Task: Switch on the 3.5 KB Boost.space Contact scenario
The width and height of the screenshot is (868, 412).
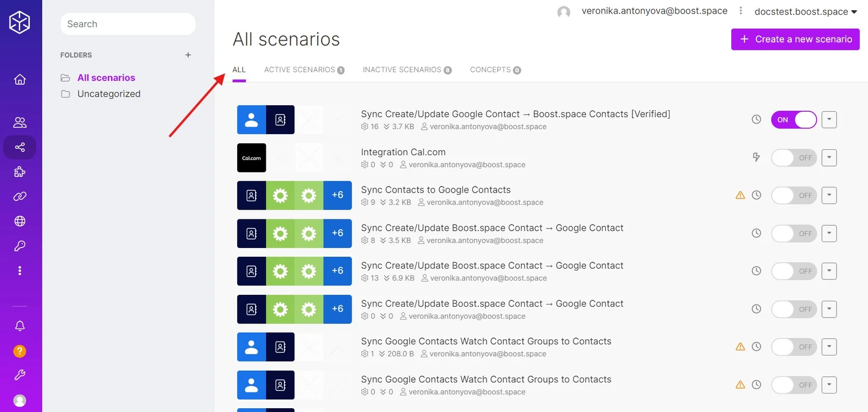Action: [x=794, y=233]
